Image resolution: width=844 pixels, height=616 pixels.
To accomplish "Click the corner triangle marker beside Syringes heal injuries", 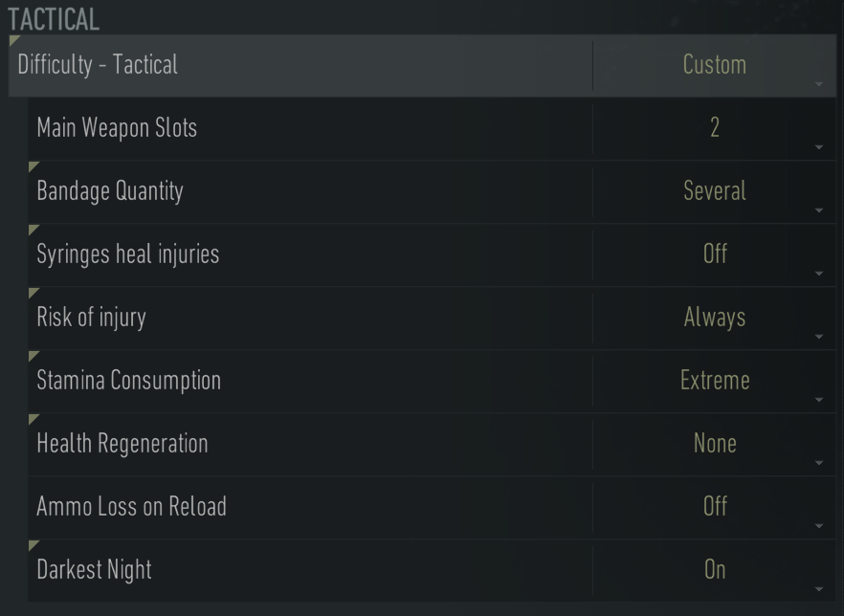I will coord(33,231).
